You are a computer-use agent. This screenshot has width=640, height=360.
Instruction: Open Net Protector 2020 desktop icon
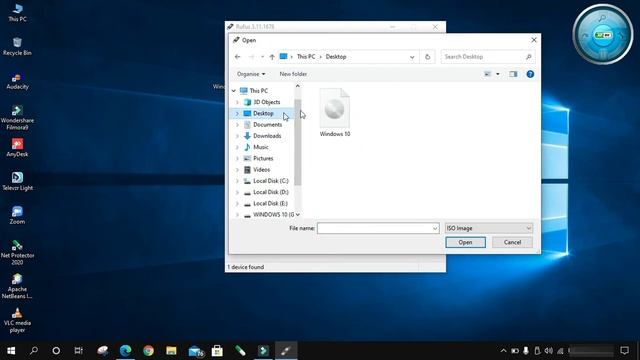pos(17,252)
